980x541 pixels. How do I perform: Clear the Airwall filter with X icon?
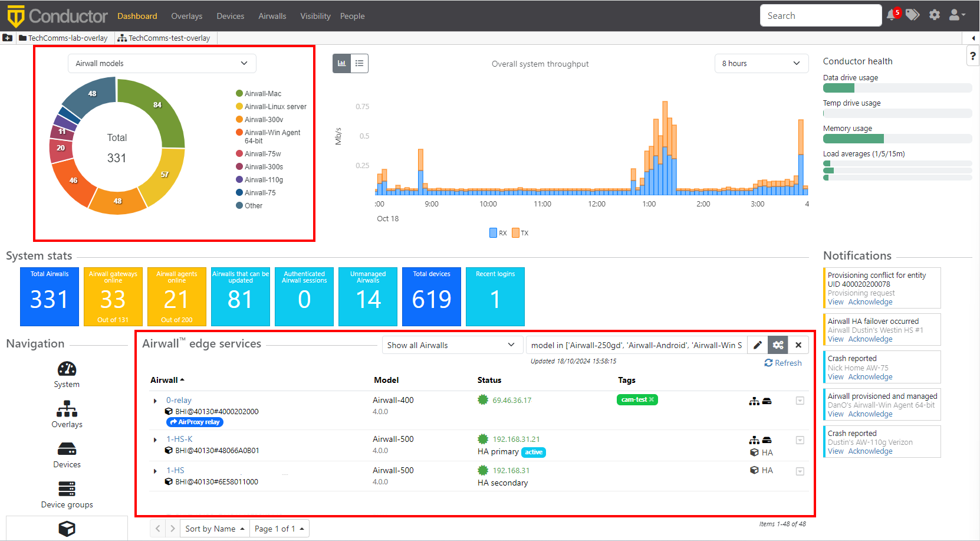[798, 345]
